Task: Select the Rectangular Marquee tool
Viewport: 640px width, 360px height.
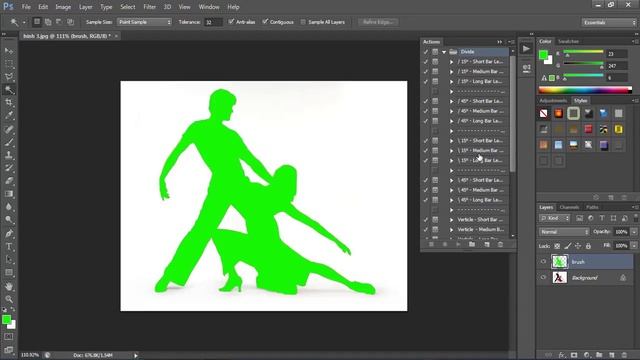Action: point(9,64)
